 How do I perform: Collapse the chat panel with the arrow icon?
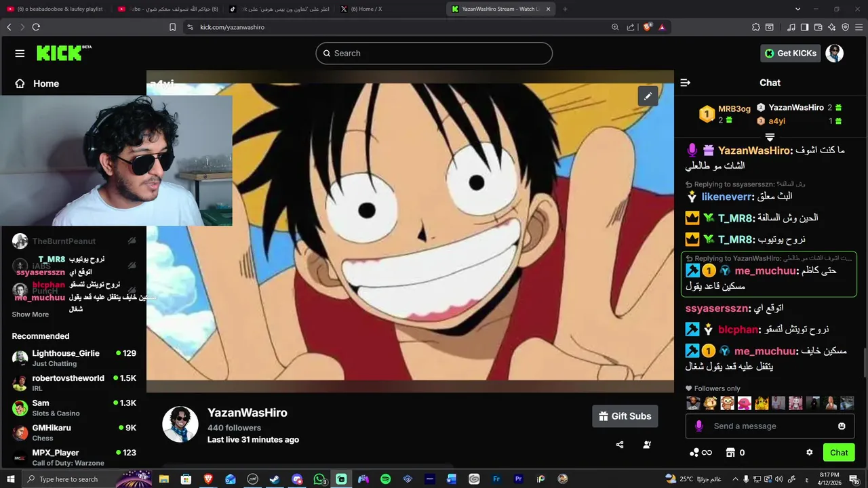[685, 83]
